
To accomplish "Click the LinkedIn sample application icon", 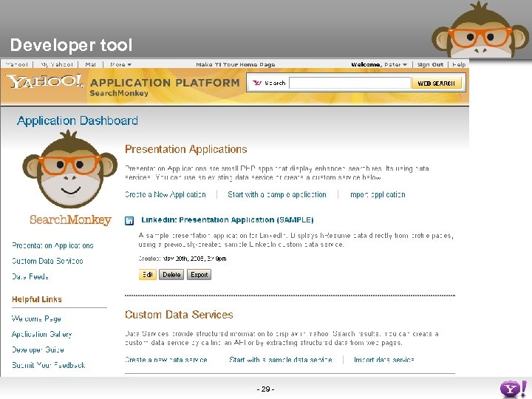I will pyautogui.click(x=129, y=221).
